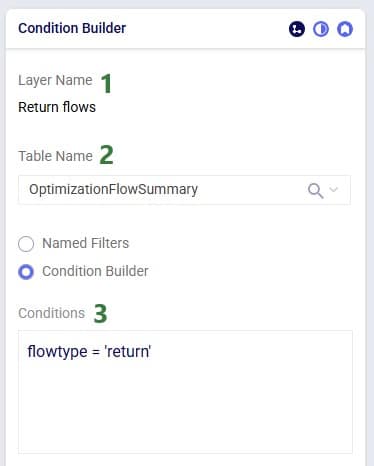Click the Layer Name label
Screen dimensions: 374x466
55,81
